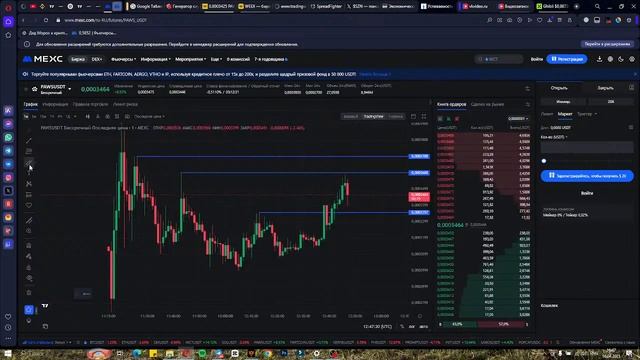Toggle lock all drawings
Image resolution: width=640 pixels, height=360 pixels.
pyautogui.click(x=29, y=267)
